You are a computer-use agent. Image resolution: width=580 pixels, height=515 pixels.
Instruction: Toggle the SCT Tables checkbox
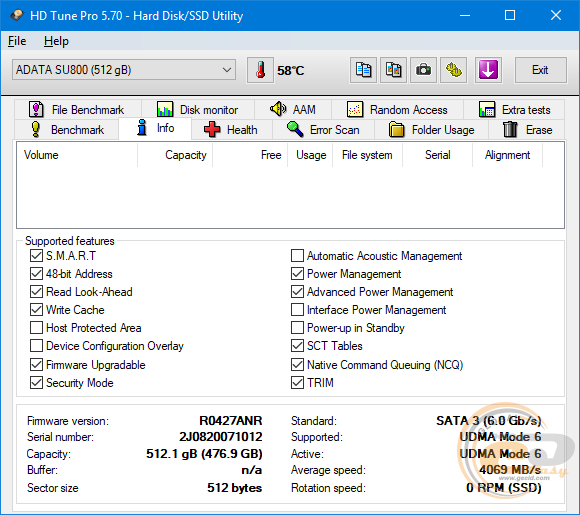tap(297, 346)
